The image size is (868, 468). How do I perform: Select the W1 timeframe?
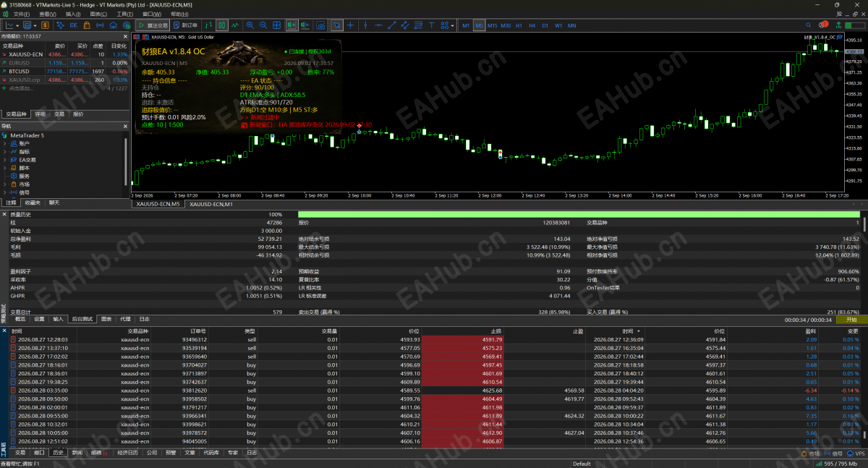[558, 25]
